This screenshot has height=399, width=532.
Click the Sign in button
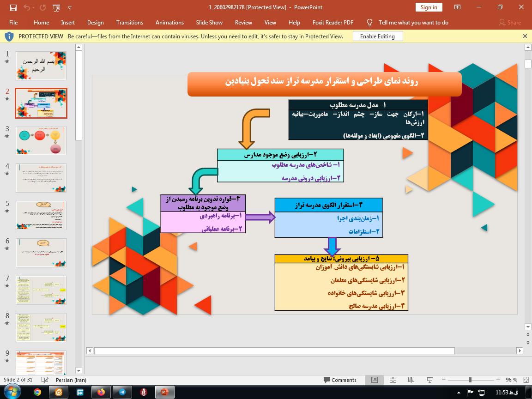point(429,7)
